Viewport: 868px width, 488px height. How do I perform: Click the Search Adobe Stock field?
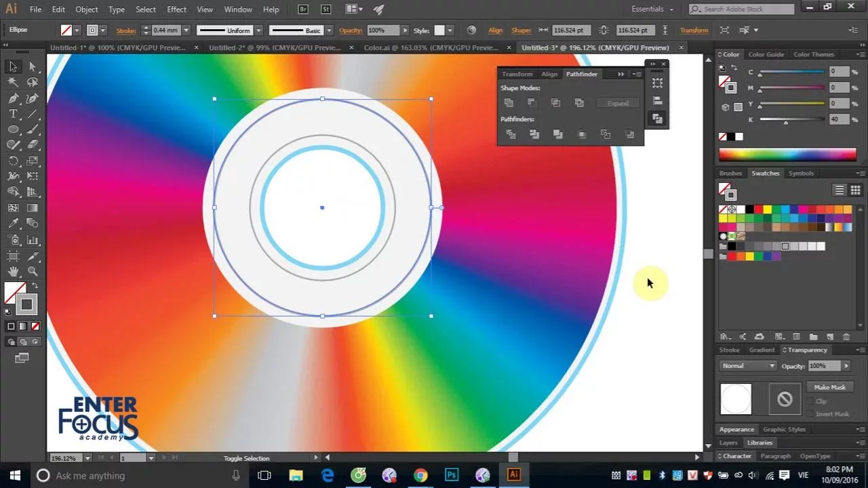[742, 9]
